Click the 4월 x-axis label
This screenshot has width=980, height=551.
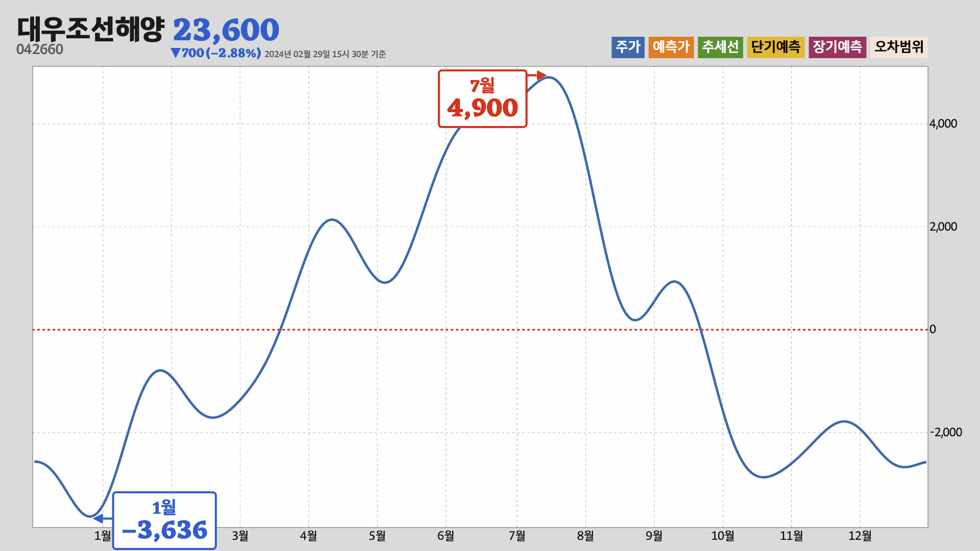pyautogui.click(x=308, y=536)
